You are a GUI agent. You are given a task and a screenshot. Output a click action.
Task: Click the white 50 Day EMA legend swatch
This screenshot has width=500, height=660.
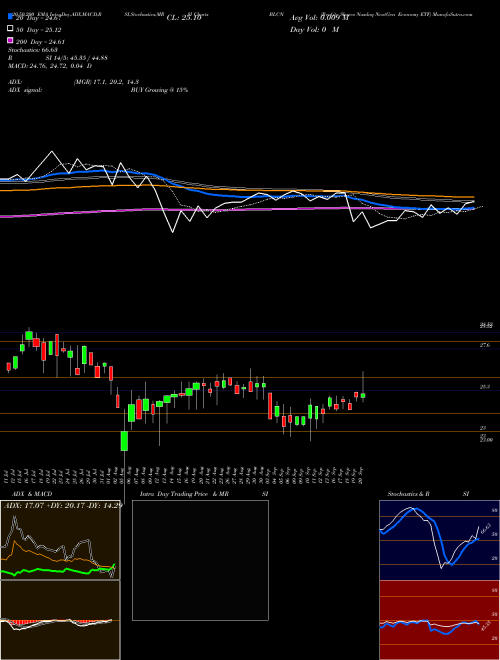[x=10, y=29]
